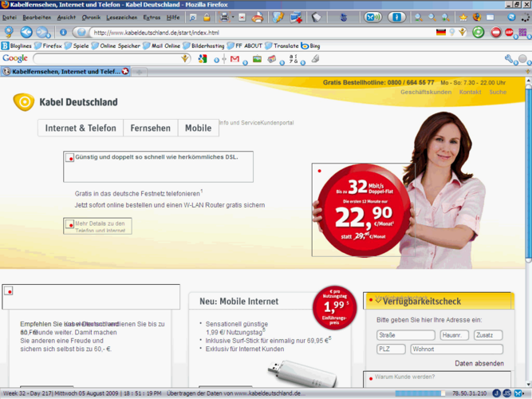This screenshot has width=532, height=399.
Task: Click the red 22,90 offer circle
Action: (x=364, y=210)
